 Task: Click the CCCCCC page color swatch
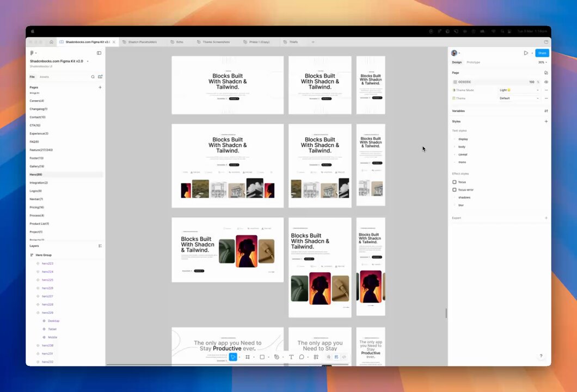pyautogui.click(x=455, y=82)
